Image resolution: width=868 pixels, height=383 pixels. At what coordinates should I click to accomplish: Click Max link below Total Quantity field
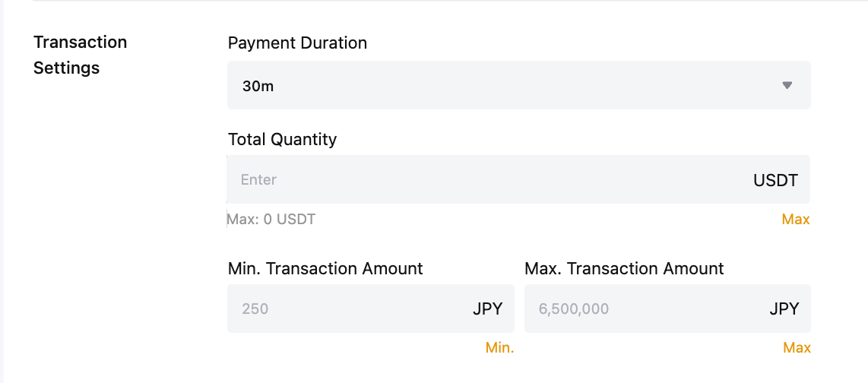(x=796, y=220)
